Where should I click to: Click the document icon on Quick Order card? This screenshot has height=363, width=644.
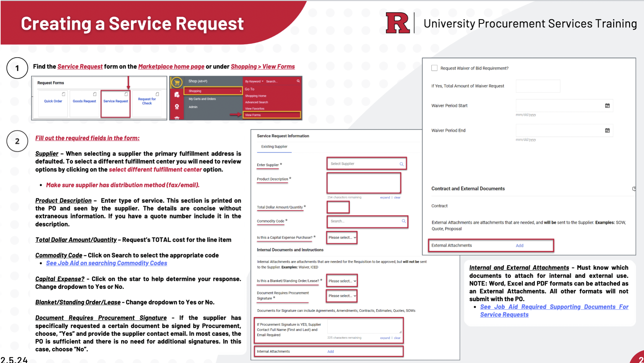[63, 94]
